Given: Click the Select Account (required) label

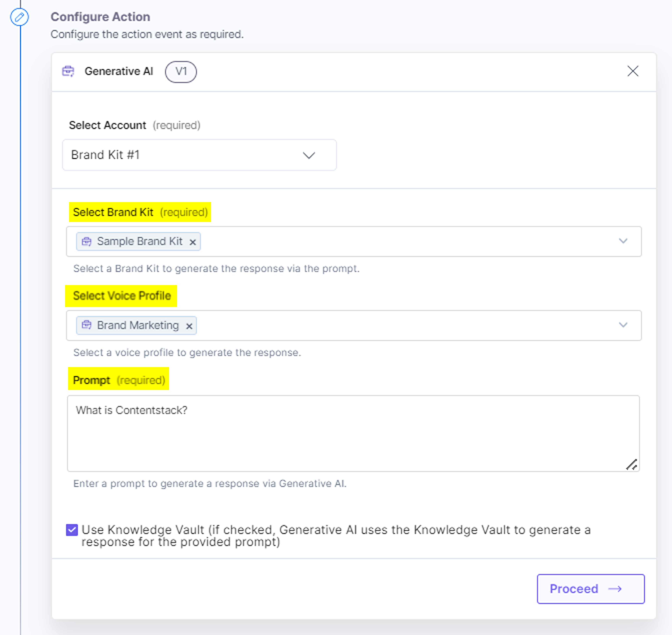Looking at the screenshot, I should pyautogui.click(x=135, y=125).
